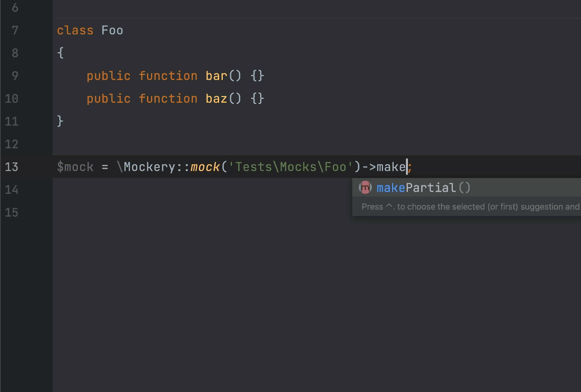The image size is (581, 392).
Task: Click the closing brace on line 11
Action: pyautogui.click(x=60, y=121)
